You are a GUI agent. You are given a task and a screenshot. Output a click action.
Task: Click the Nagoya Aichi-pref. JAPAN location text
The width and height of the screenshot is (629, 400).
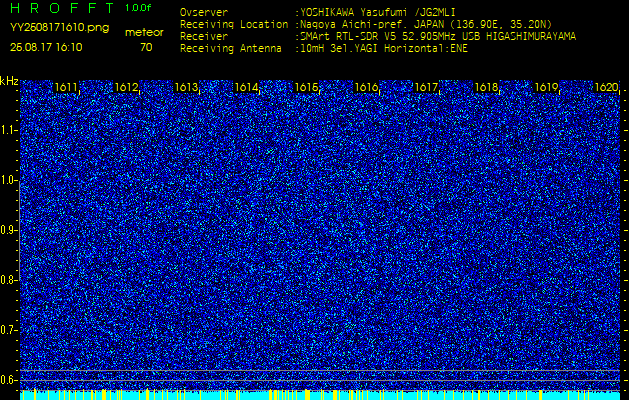coord(424,24)
